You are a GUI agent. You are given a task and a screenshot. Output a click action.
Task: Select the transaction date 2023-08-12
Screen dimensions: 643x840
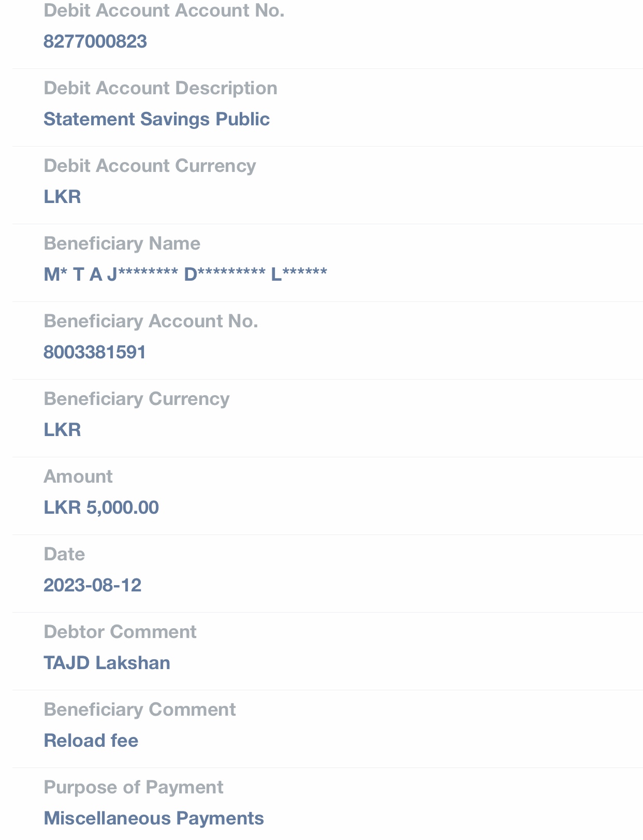92,585
